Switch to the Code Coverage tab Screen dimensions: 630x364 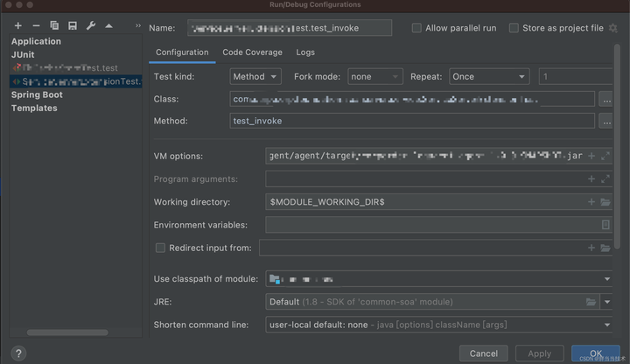pos(252,52)
